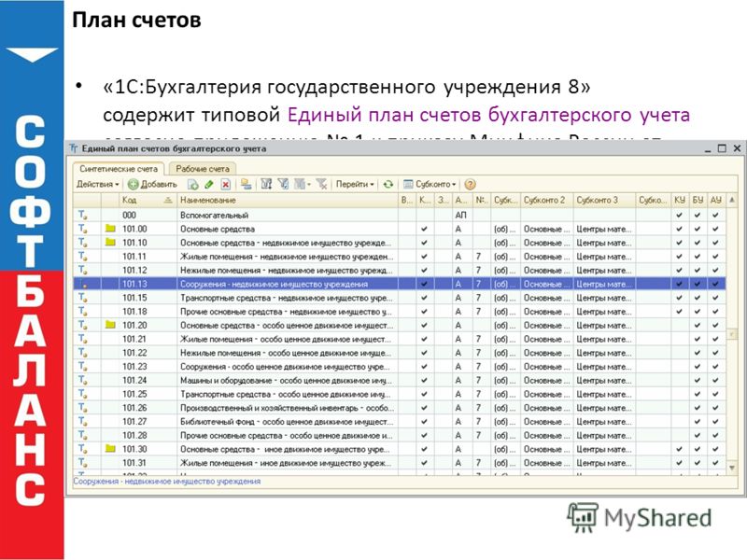Click the account icon of row 101.21

tap(83, 339)
